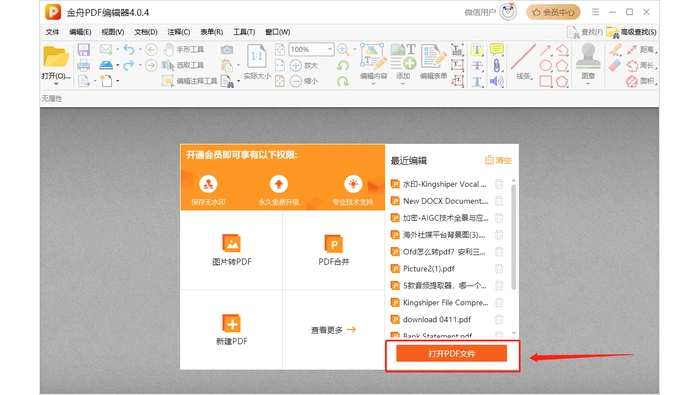Choose 新建PDF option
Viewport: 700px width, 395px height.
(x=231, y=329)
